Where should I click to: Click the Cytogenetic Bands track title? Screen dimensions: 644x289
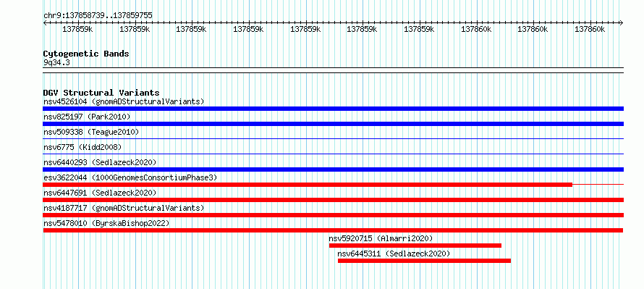tap(86, 54)
